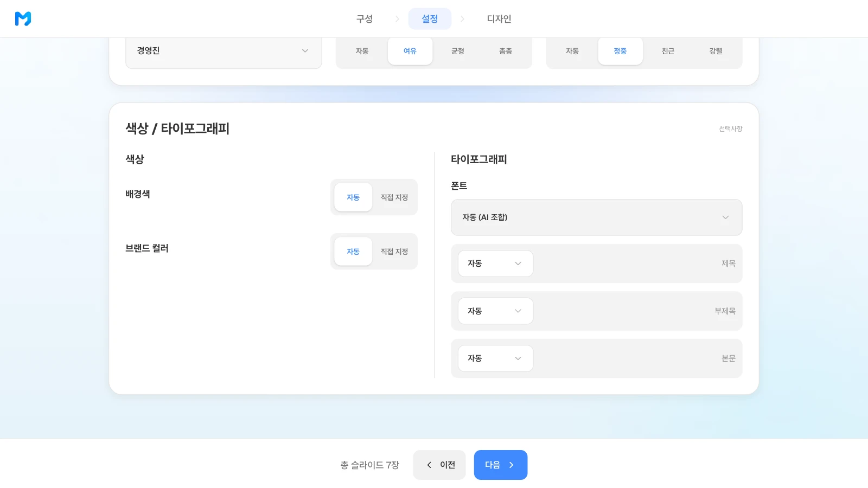The width and height of the screenshot is (868, 488).
Task: Set 배경색 to 자동
Action: 353,197
